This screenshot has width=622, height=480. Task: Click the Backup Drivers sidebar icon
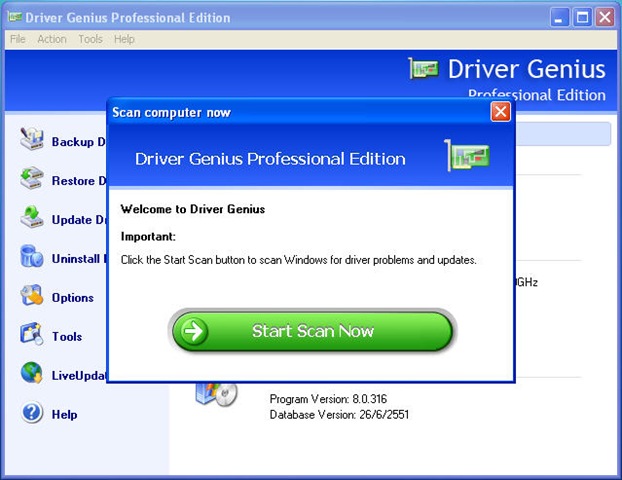click(32, 138)
